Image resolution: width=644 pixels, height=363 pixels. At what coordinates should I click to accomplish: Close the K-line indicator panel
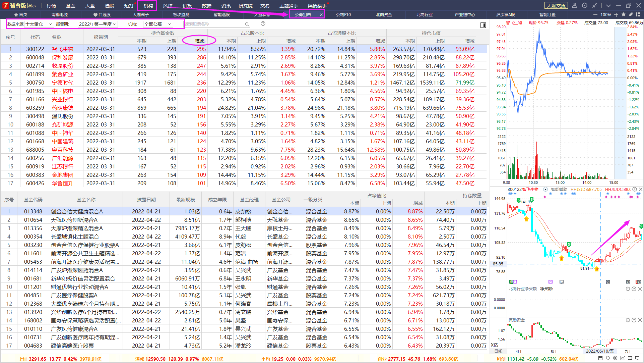pos(641,189)
